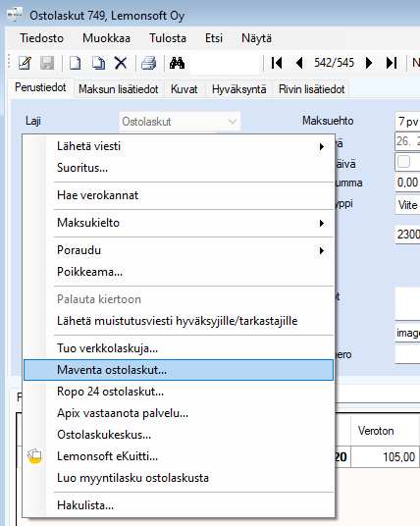Select Luo myyntilasku ostolaskusta entry

(179, 478)
